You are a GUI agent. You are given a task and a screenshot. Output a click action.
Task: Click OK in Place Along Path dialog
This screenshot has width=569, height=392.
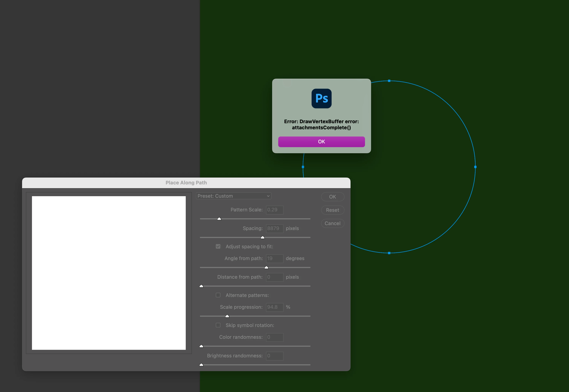(x=332, y=197)
